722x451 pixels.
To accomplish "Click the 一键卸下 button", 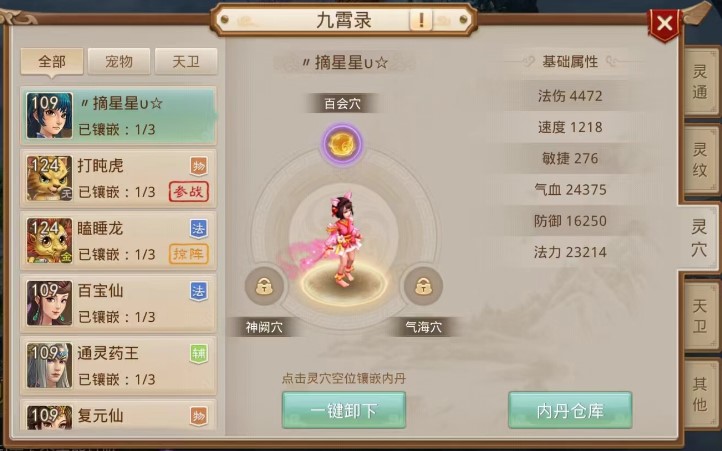I will 344,410.
